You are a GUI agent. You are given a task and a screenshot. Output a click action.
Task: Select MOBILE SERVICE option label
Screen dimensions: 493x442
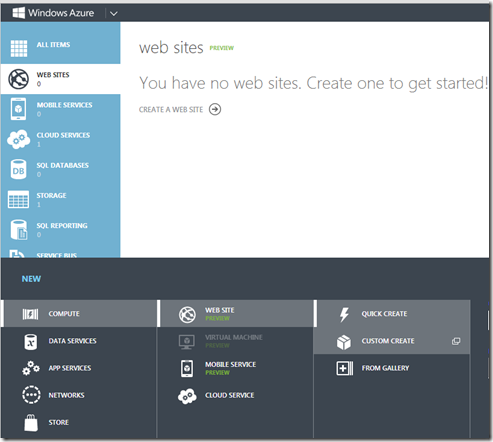point(231,364)
